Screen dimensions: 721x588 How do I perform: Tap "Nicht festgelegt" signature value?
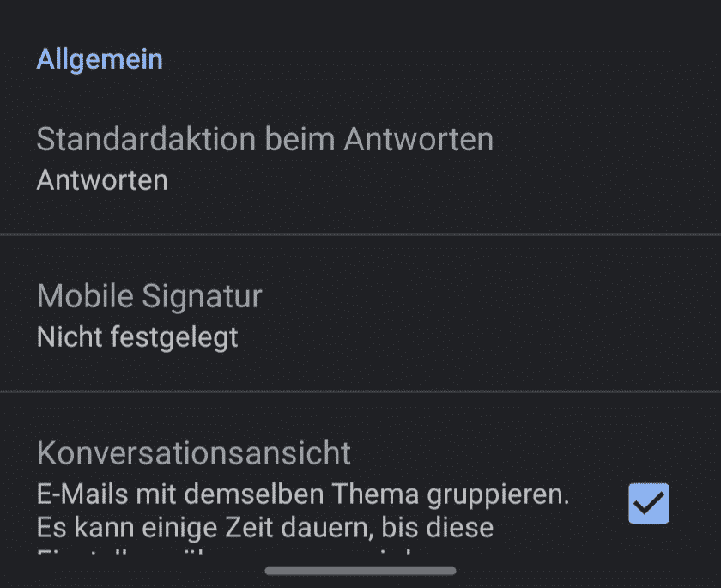tap(137, 337)
